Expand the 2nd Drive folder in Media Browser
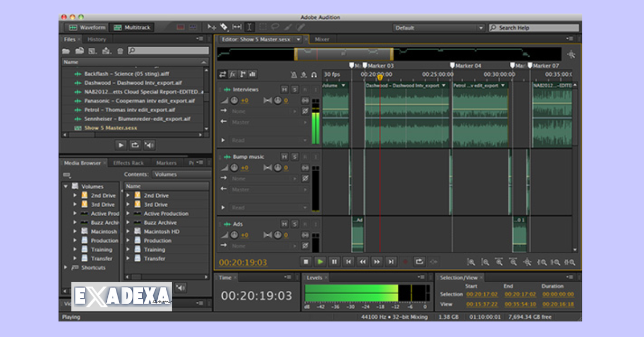The height and width of the screenshot is (337, 644). coord(75,195)
